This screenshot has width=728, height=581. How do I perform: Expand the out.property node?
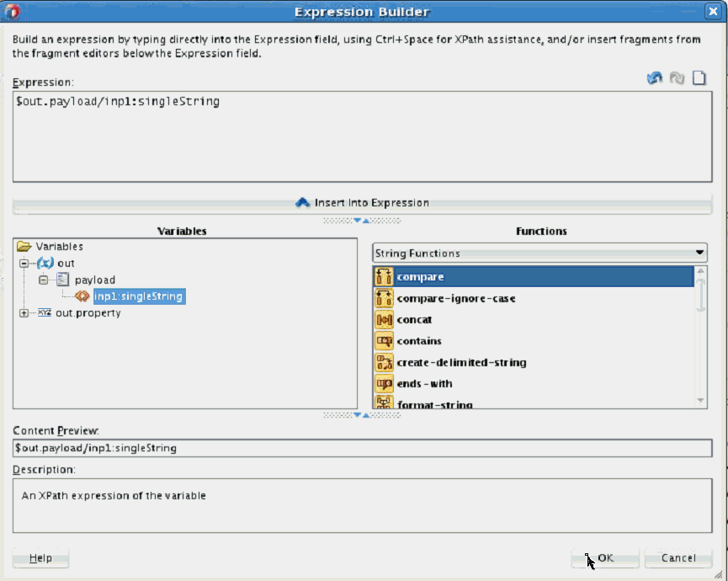(x=24, y=313)
